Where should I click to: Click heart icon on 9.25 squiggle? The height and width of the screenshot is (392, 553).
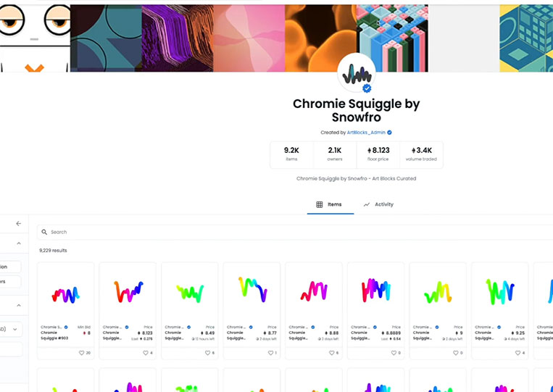(x=517, y=353)
